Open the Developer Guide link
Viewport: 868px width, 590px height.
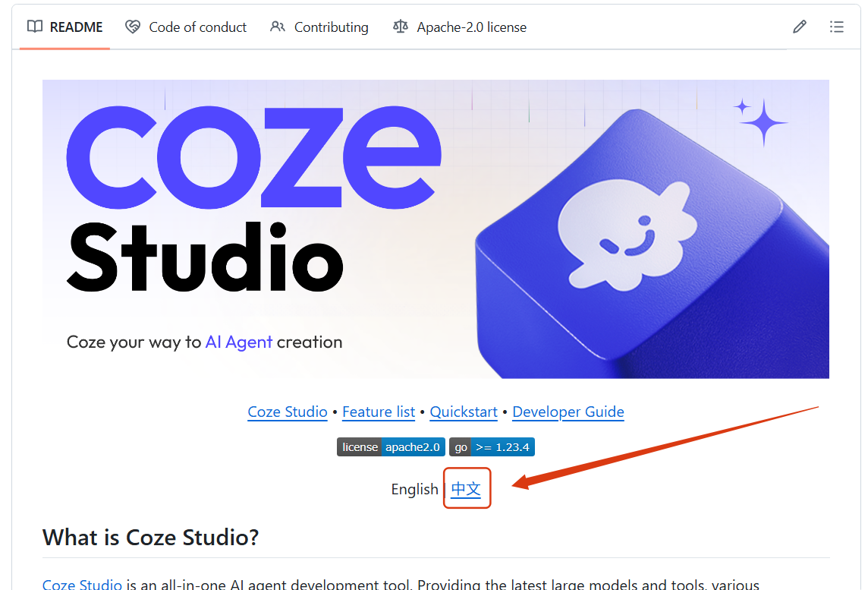(568, 412)
